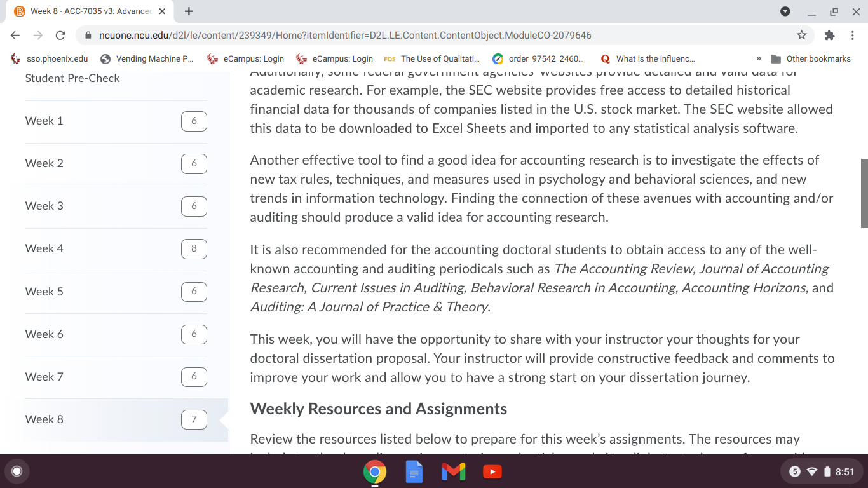
Task: Open the profile dropdown in the title bar
Action: pos(785,11)
